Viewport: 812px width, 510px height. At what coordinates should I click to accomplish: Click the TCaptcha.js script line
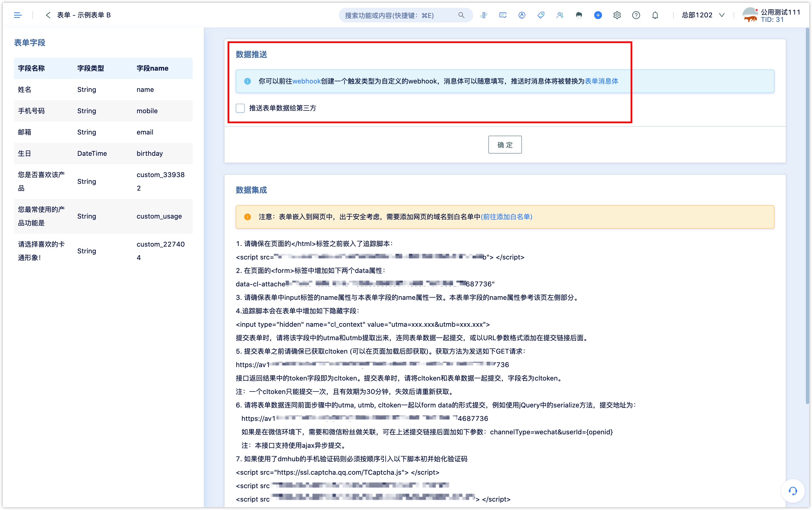pyautogui.click(x=338, y=472)
